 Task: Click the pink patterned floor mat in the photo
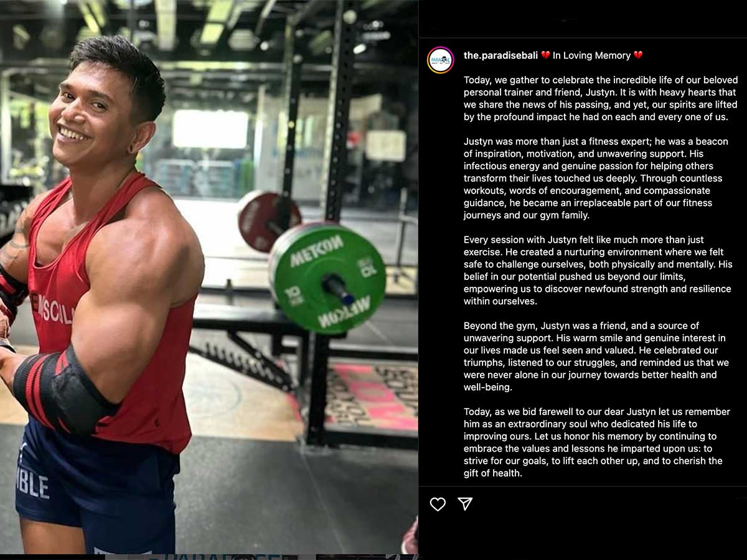pos(370,398)
